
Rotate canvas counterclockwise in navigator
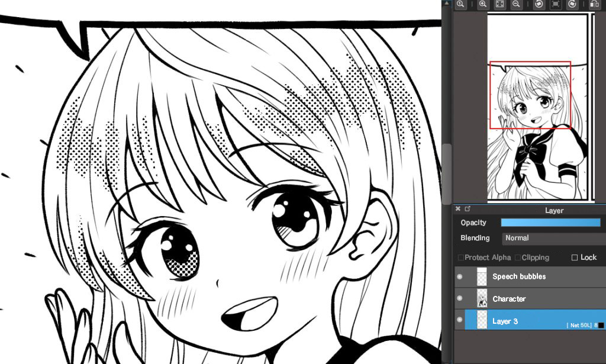click(539, 4)
